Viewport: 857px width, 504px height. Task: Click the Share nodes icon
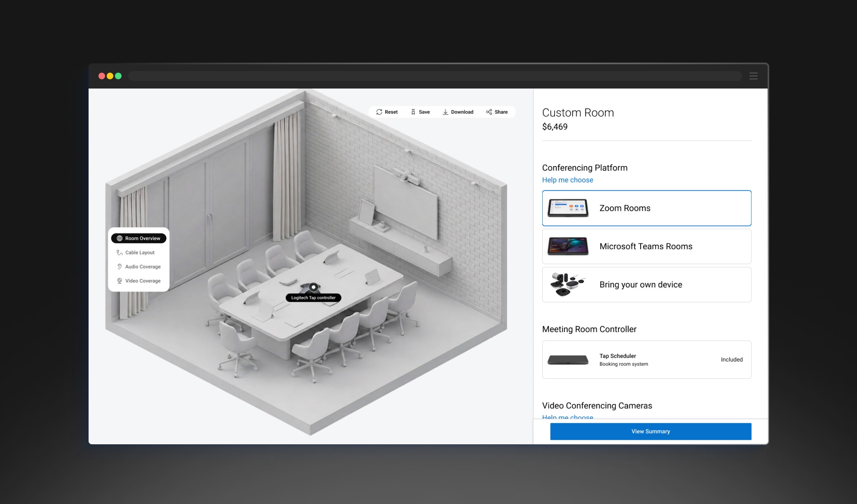(489, 112)
